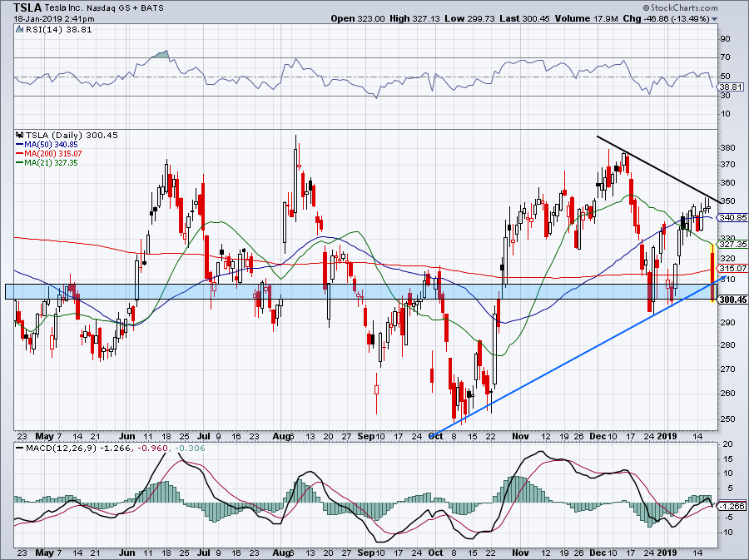The height and width of the screenshot is (560, 749).
Task: Click the 340.85 price tag on right axis
Action: (732, 217)
